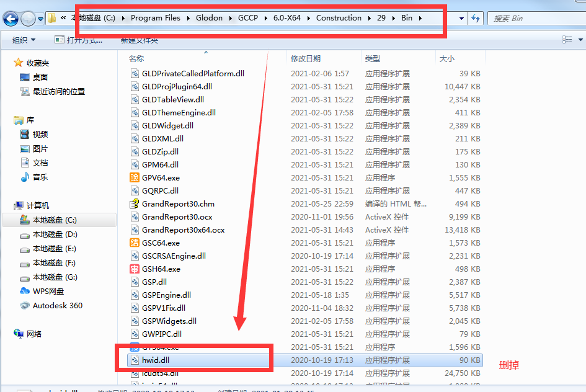
Task: Select file GLDThemeEngine.dll
Action: [x=179, y=113]
